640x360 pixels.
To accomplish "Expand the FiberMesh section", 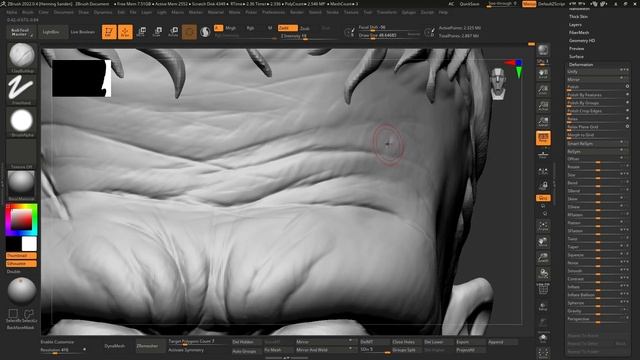I will (579, 33).
